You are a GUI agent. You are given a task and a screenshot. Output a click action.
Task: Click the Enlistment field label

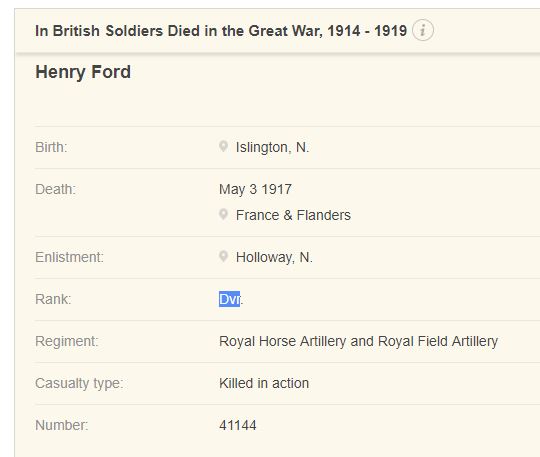70,257
